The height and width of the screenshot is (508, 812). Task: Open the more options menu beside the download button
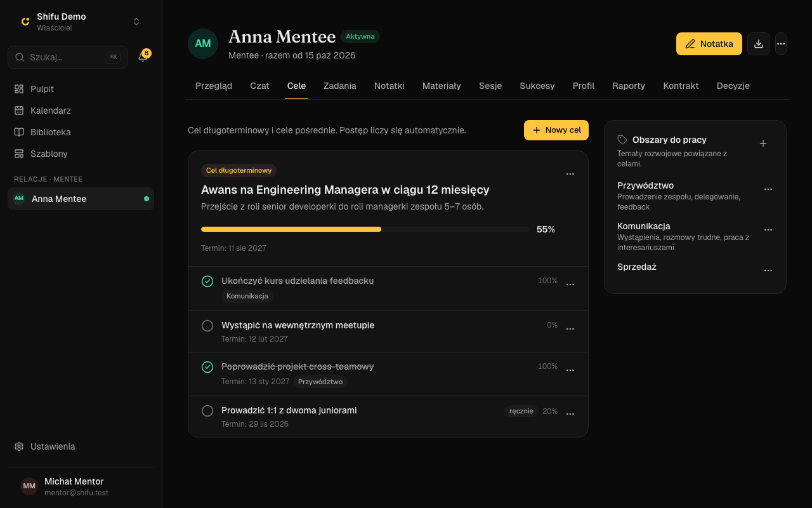tap(781, 44)
